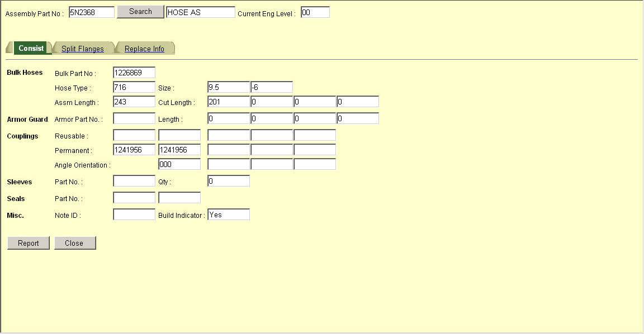Open the Report button
644x334 pixels.
(29, 243)
